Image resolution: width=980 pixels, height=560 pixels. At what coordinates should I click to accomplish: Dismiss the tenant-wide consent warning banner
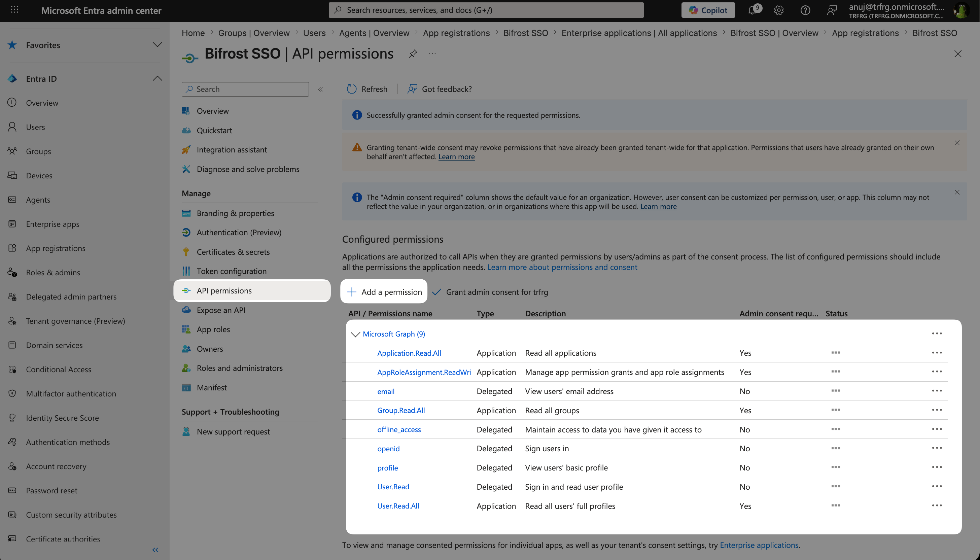pyautogui.click(x=957, y=143)
